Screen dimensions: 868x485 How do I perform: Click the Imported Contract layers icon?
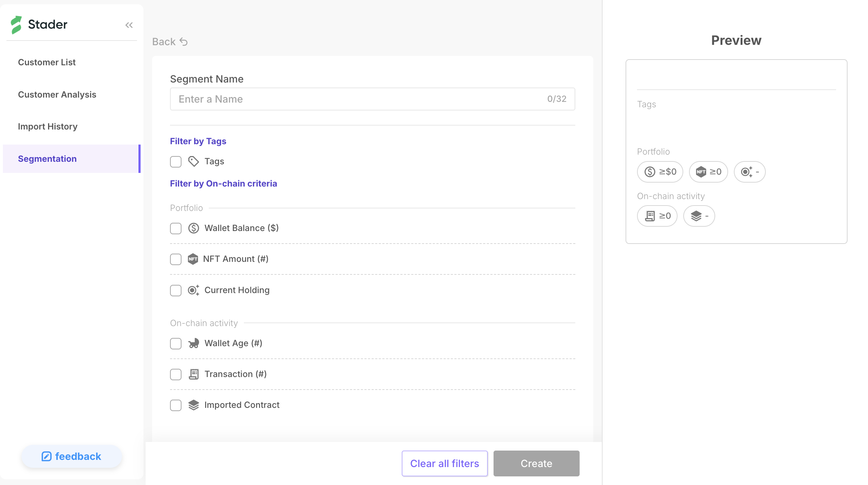pyautogui.click(x=193, y=405)
